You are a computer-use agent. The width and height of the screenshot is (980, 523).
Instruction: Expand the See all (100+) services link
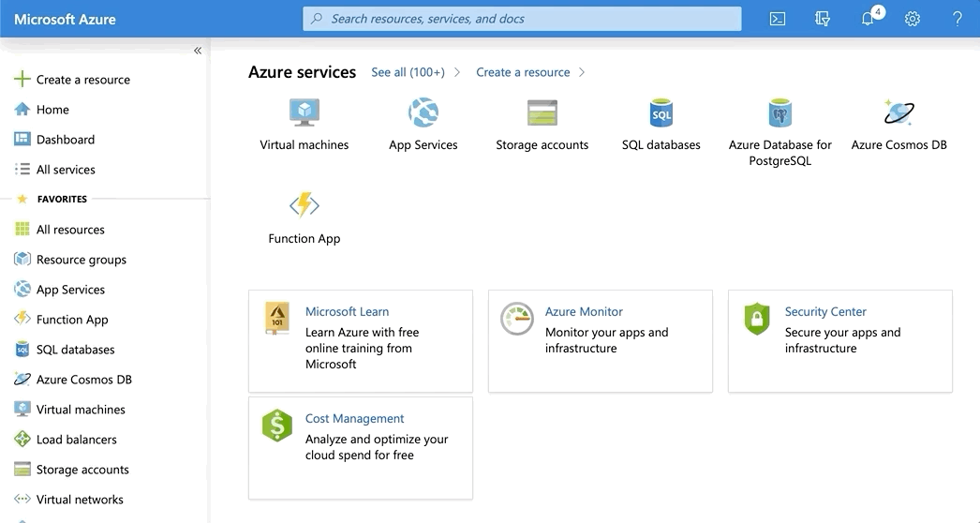408,72
